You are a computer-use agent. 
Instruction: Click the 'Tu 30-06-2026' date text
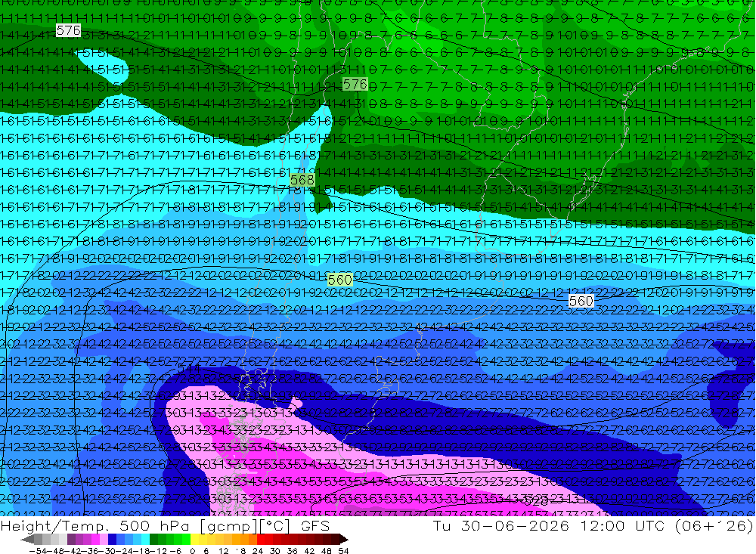[501, 525]
